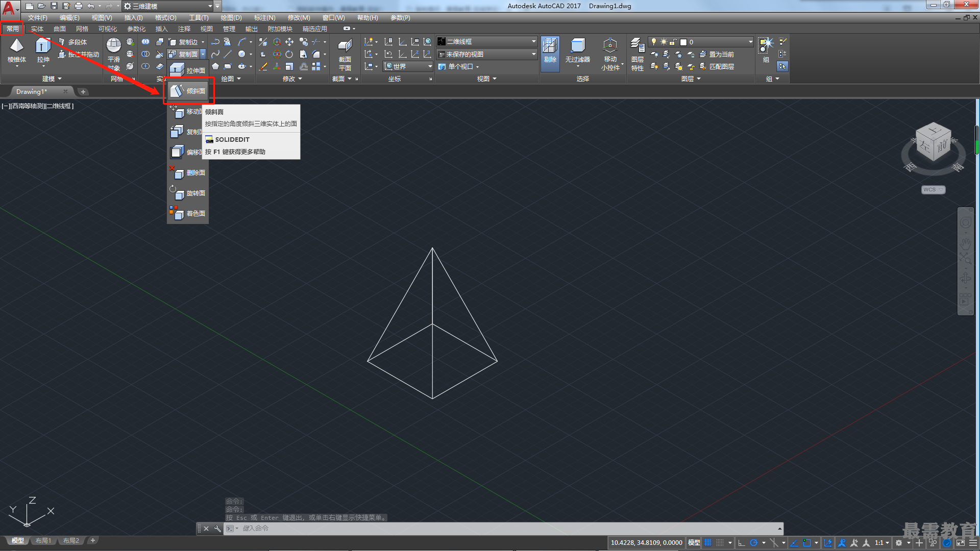980x551 pixels.
Task: Switch to the 布局1 layout tab
Action: 43,541
